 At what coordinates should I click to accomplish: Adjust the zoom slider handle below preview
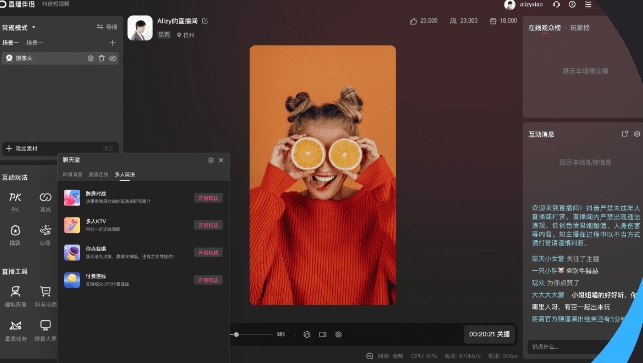coord(236,335)
